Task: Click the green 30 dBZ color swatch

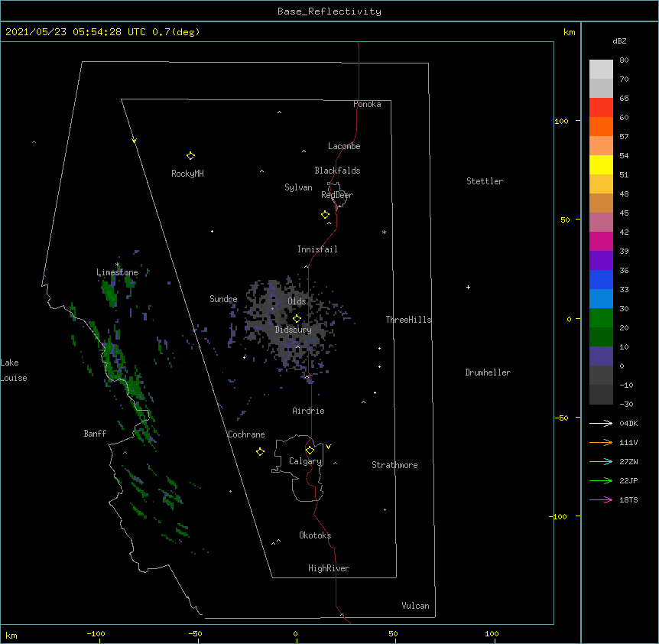Action: pos(601,318)
